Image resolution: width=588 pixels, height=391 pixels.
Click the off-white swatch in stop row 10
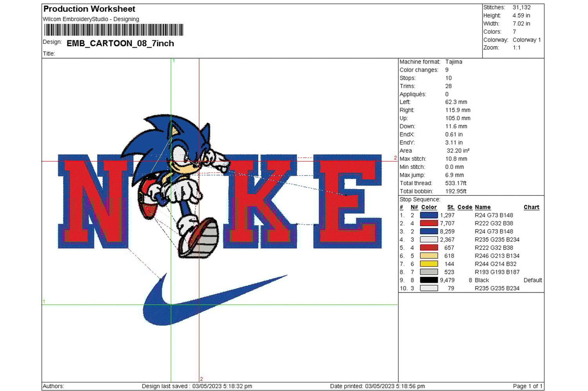click(429, 288)
